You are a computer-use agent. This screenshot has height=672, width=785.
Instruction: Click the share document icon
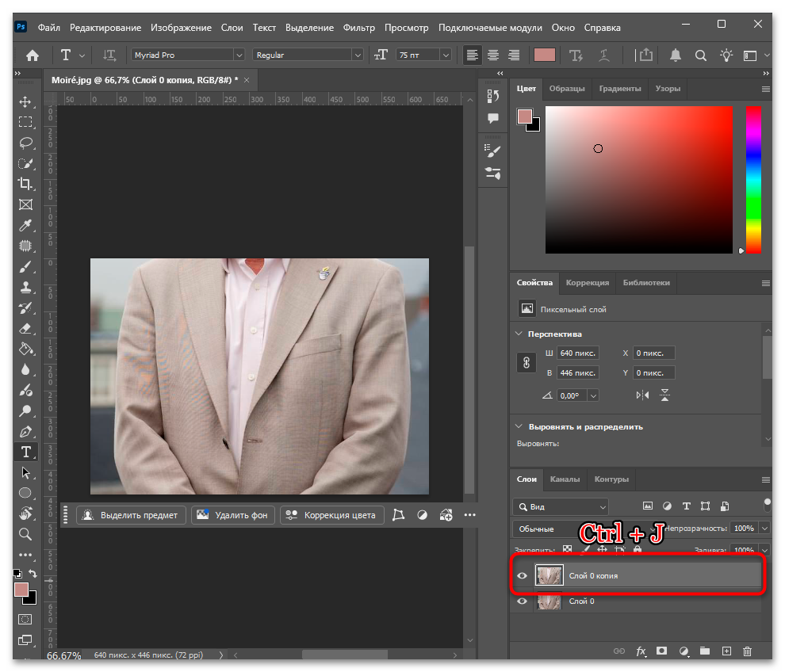click(645, 55)
